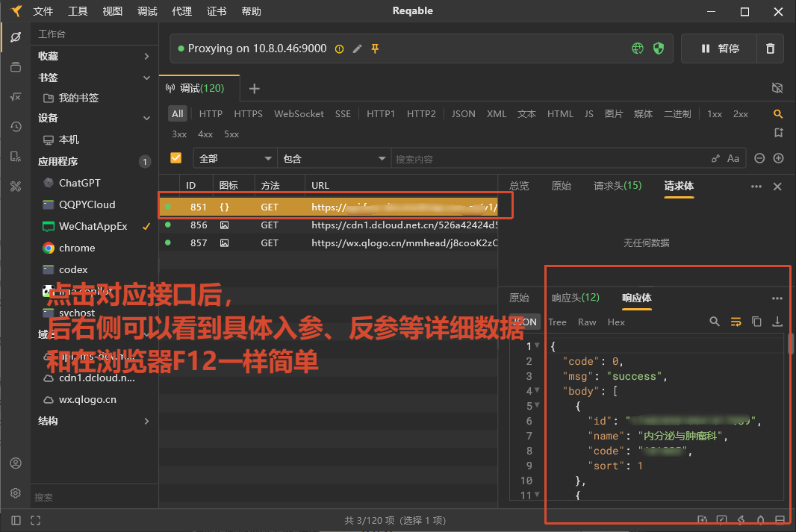Open the history clock icon in the left sidebar

click(16, 127)
